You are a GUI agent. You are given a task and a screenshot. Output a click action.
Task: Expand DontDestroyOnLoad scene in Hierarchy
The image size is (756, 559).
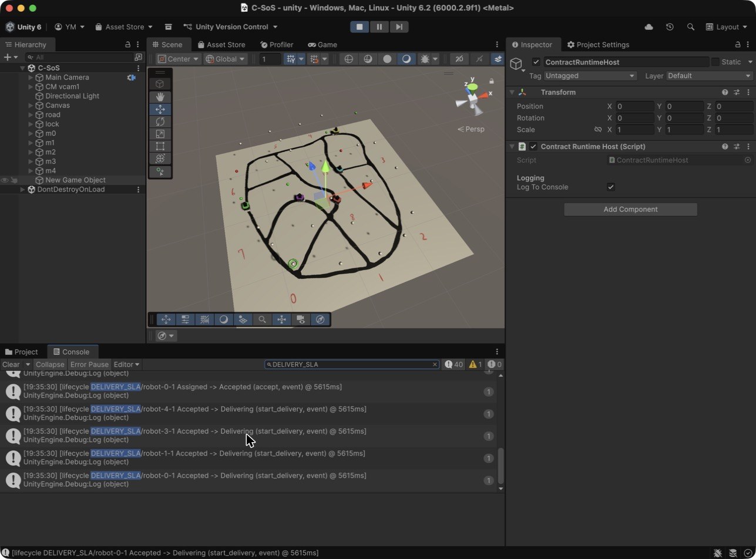click(x=22, y=190)
